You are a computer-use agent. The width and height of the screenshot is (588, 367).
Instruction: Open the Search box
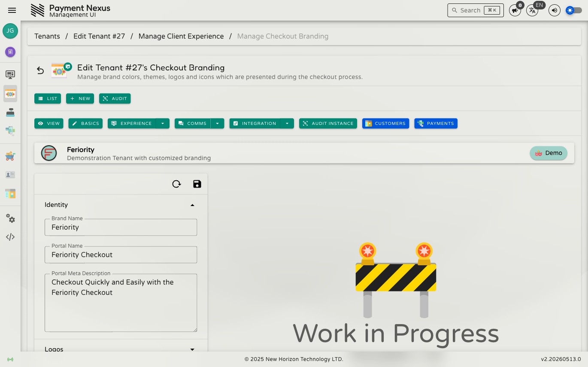pos(476,10)
